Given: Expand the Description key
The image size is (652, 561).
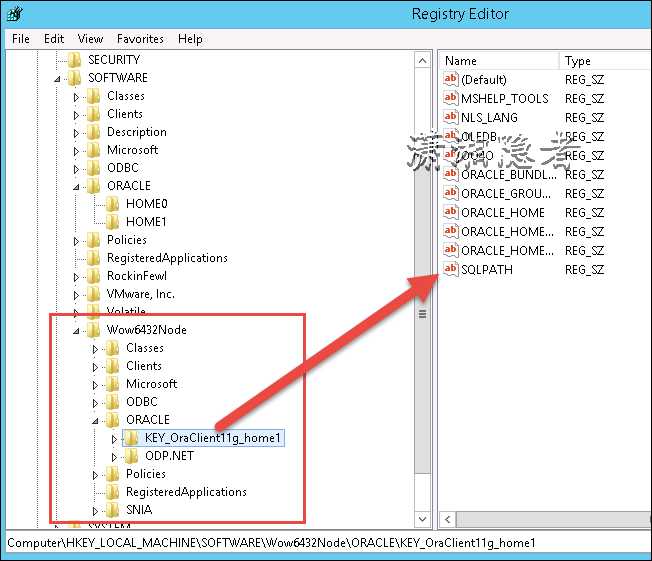Looking at the screenshot, I should [x=76, y=133].
